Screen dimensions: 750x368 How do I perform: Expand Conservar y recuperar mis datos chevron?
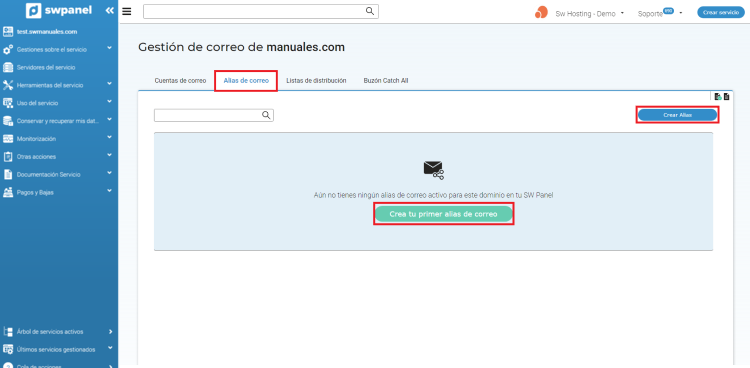[x=110, y=119]
